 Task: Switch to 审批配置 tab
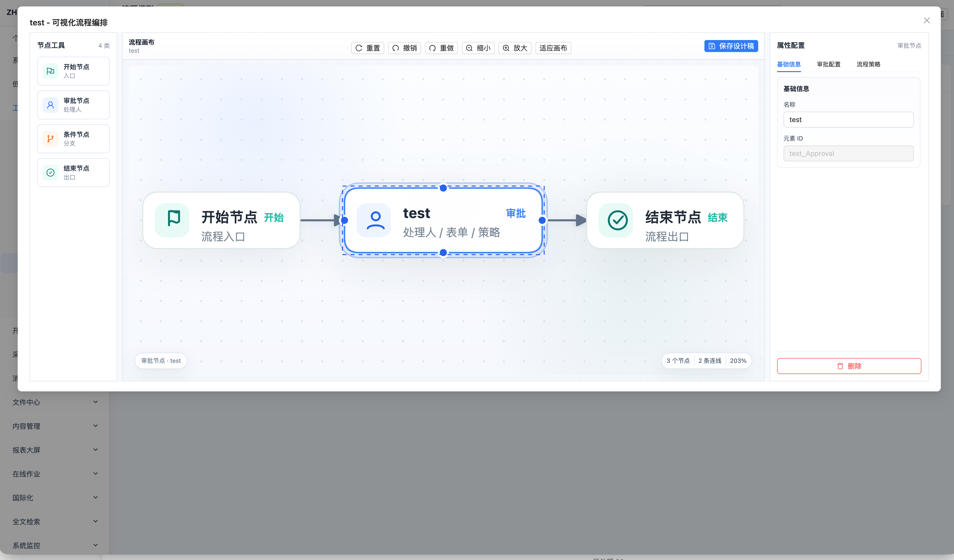[x=829, y=64]
